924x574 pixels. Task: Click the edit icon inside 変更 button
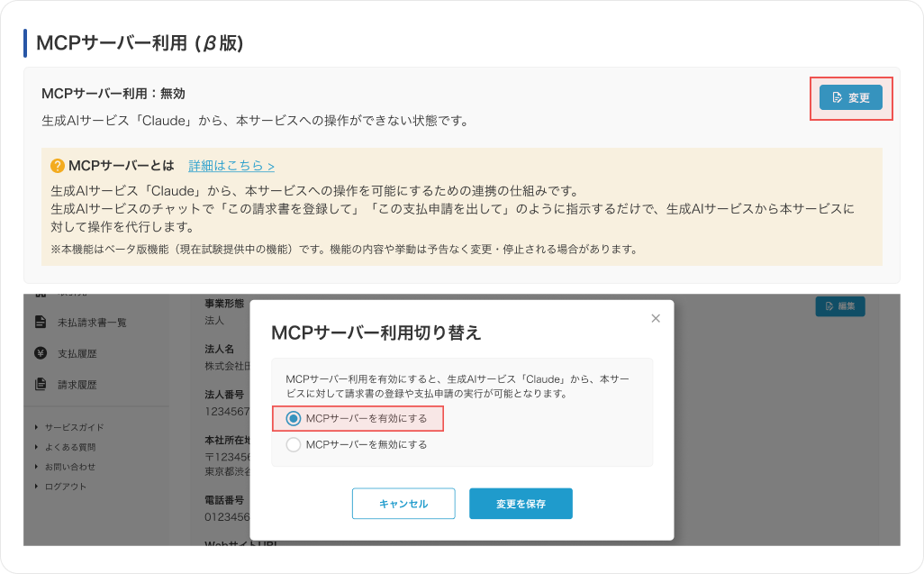coord(837,97)
